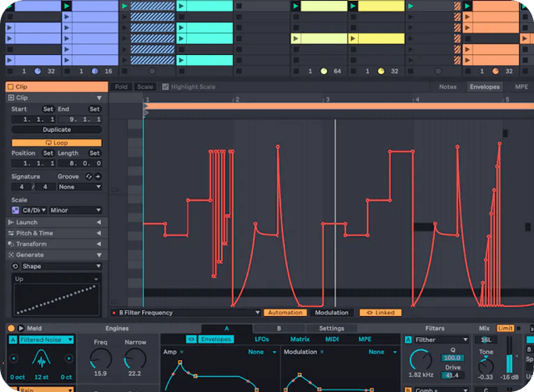Screen dimensions: 534x392
Task: Open the Minor scale name dropdown
Action: tap(76, 210)
